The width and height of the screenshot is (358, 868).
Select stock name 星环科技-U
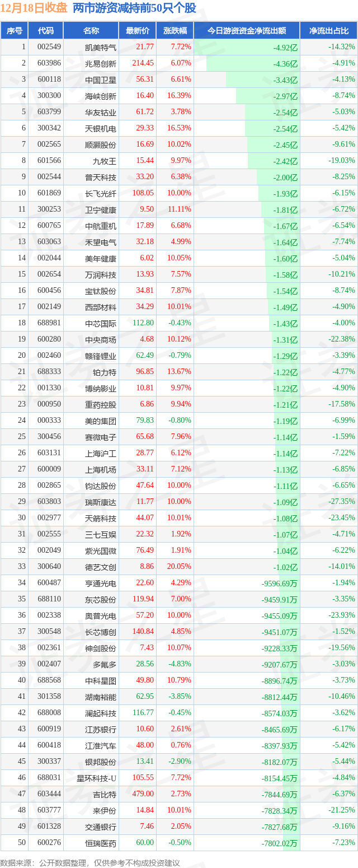point(97,778)
